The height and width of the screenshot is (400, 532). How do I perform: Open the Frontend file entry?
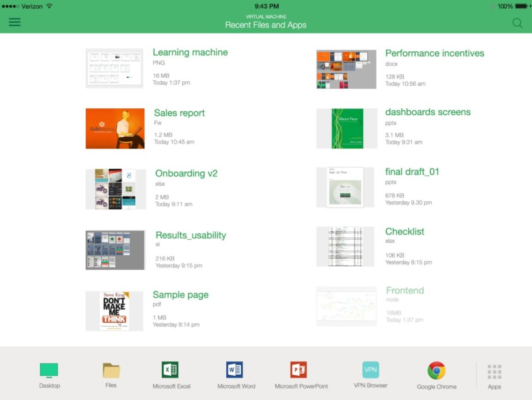404,290
